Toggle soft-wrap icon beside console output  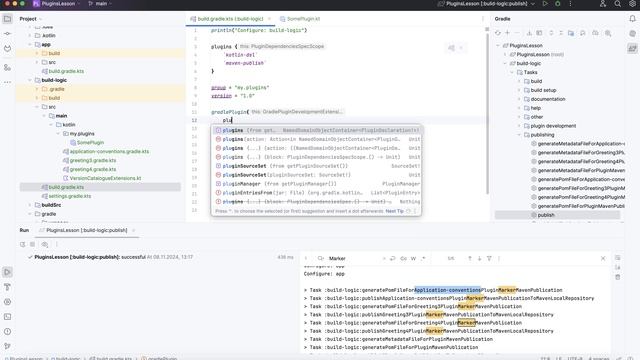coord(618,258)
